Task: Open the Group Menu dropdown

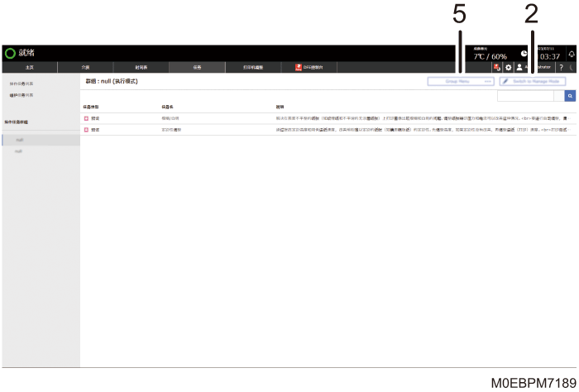Action: 461,81
